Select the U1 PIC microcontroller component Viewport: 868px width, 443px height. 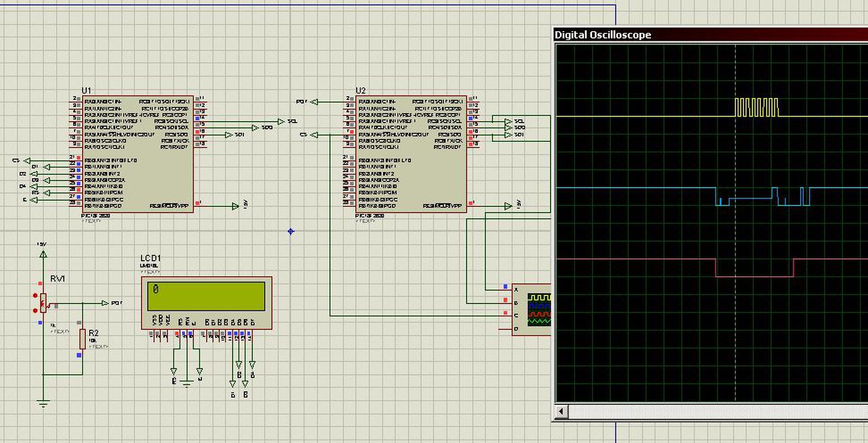click(136, 153)
